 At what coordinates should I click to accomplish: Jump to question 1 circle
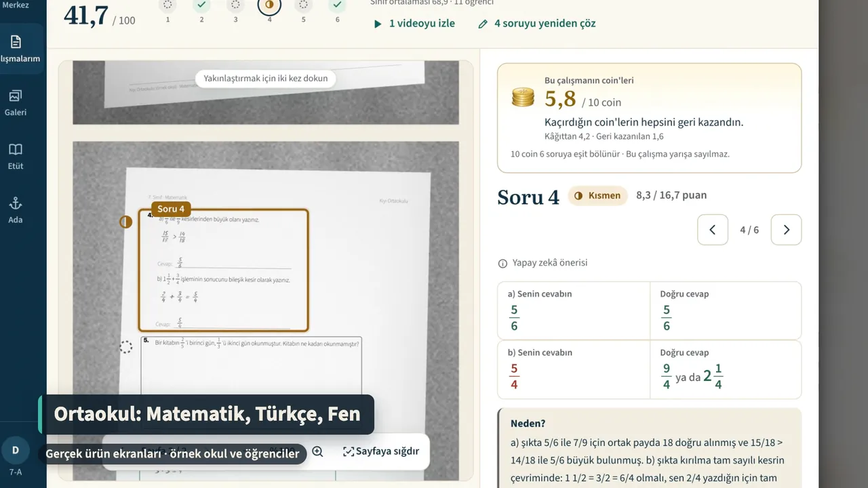pos(167,5)
